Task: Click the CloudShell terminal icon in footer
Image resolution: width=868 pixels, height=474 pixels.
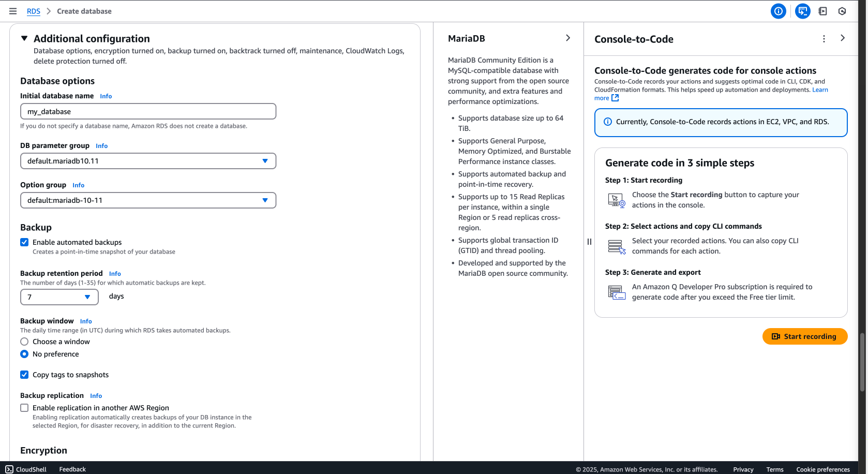Action: 9,469
